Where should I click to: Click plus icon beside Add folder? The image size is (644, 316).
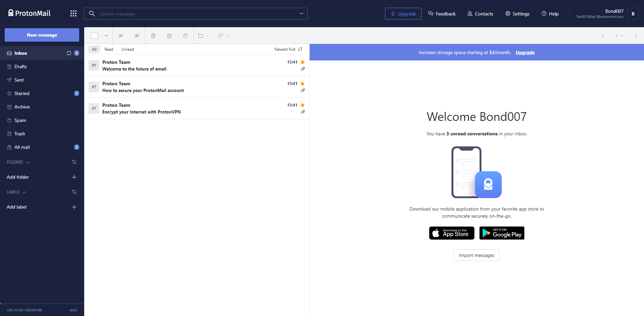[x=74, y=177]
